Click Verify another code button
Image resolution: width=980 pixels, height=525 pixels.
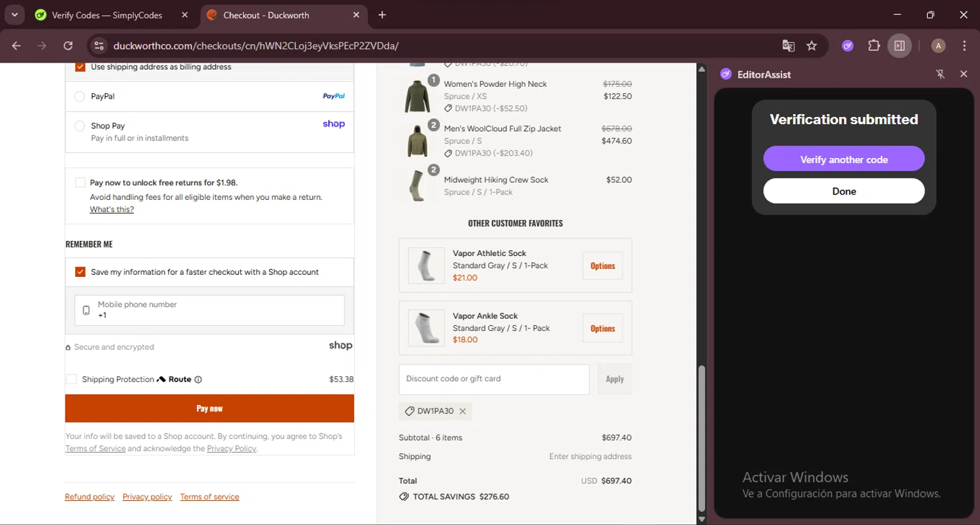(844, 159)
